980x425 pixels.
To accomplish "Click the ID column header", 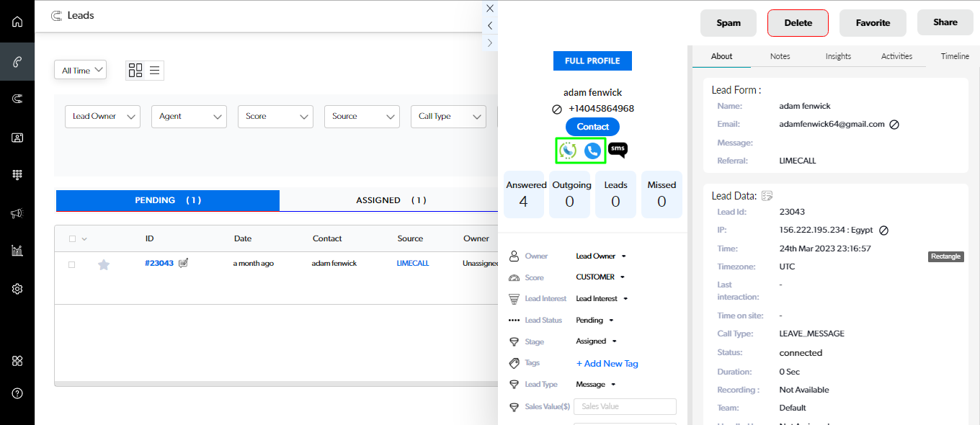I will (x=149, y=238).
